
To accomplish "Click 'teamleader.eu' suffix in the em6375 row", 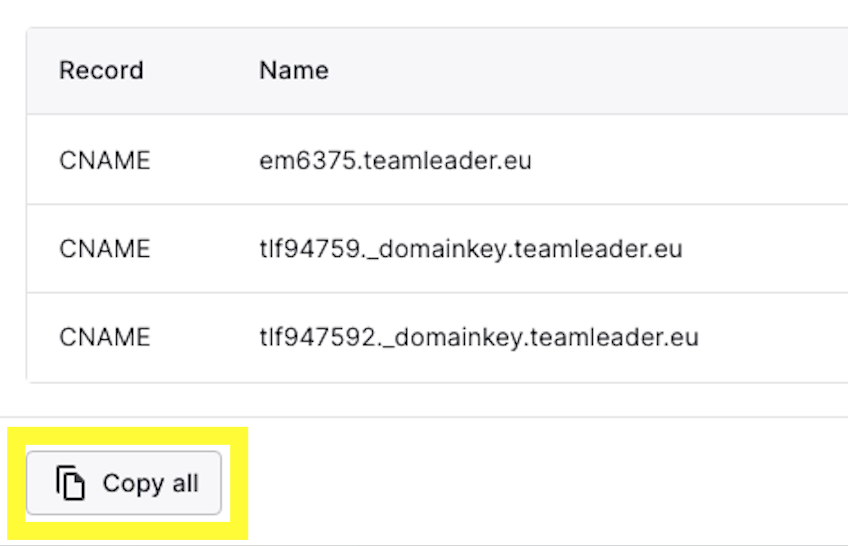I will [447, 160].
